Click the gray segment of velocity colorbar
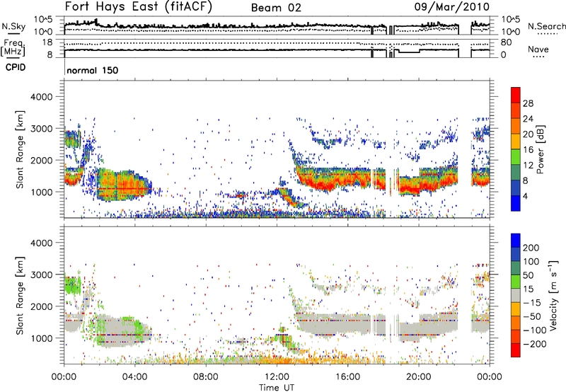The width and height of the screenshot is (566, 392). (x=516, y=296)
